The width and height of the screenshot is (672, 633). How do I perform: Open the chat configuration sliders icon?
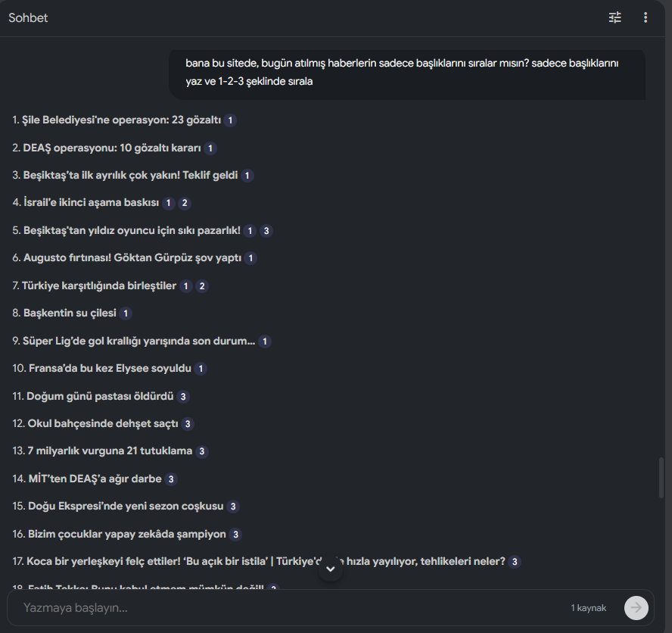pyautogui.click(x=615, y=17)
